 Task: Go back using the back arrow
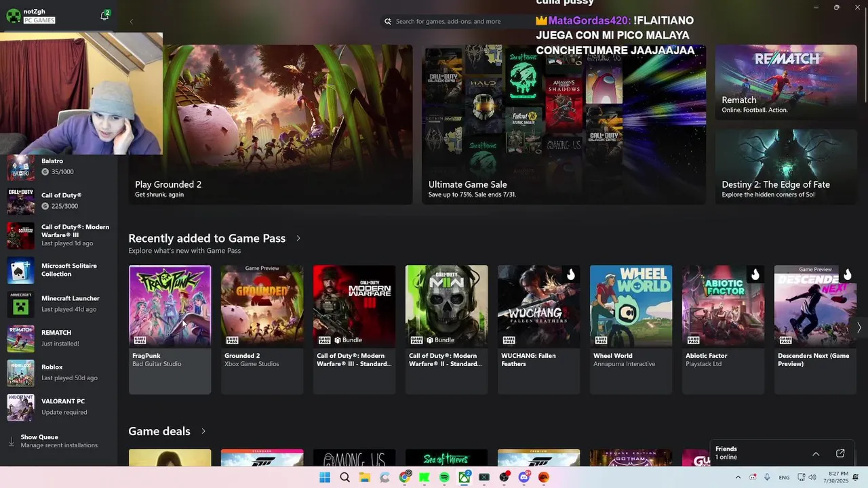pyautogui.click(x=131, y=22)
